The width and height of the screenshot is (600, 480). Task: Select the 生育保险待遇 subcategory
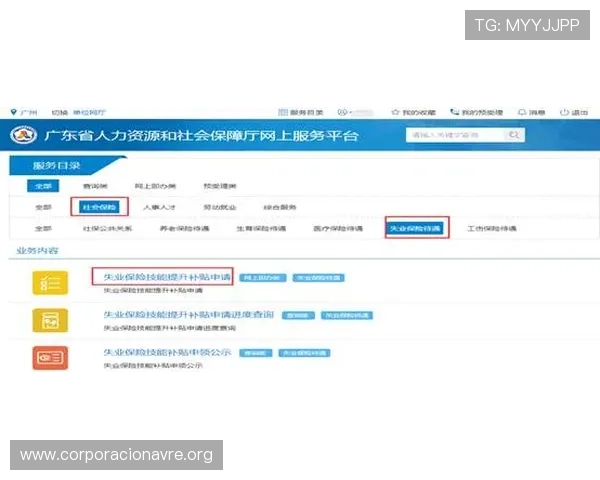pyautogui.click(x=261, y=229)
